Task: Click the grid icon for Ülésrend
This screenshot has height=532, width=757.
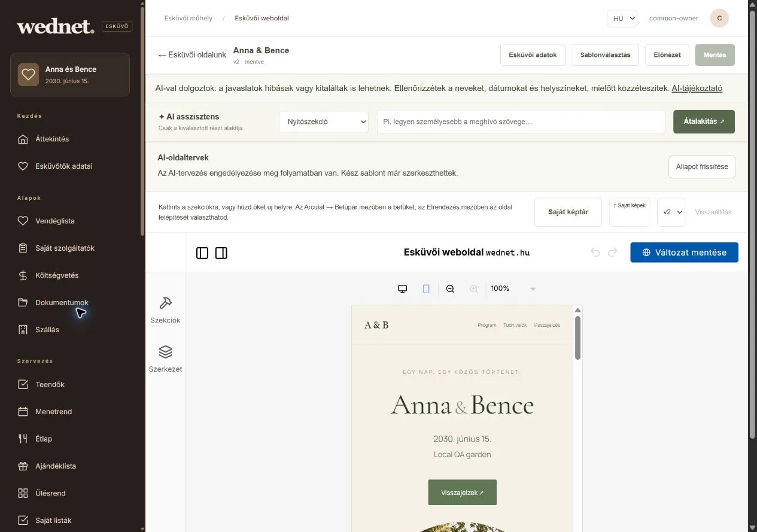Action: click(x=23, y=493)
